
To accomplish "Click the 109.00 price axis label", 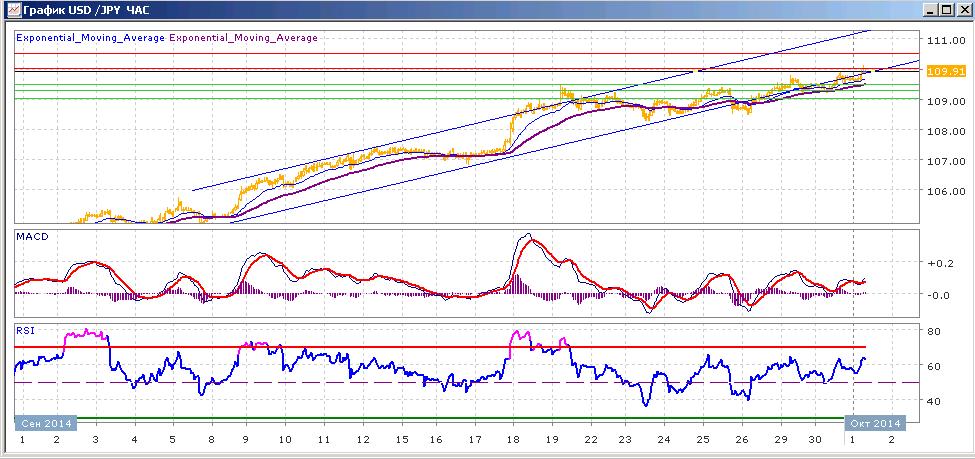I will pos(945,101).
